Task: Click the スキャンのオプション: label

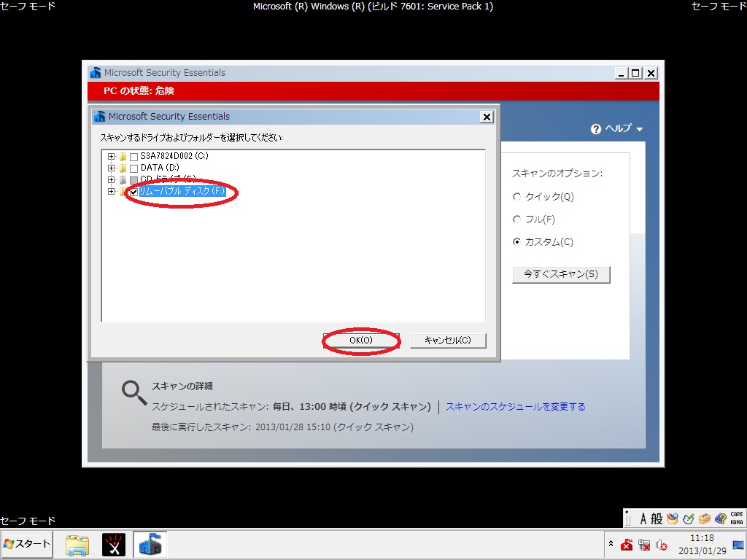Action: (557, 174)
